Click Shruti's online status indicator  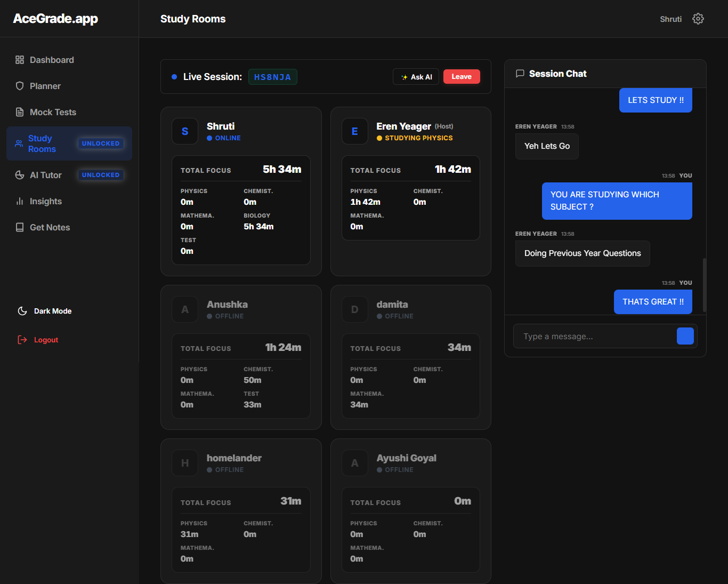[210, 138]
